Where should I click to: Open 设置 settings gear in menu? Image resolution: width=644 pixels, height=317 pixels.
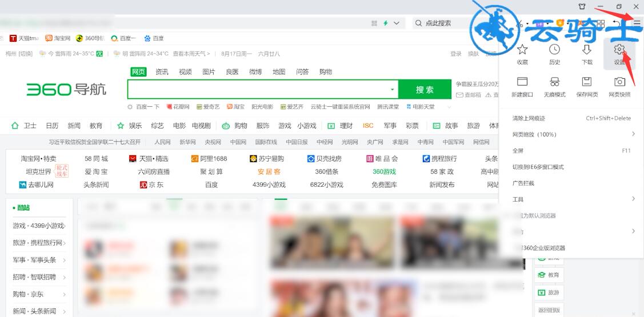(x=619, y=50)
